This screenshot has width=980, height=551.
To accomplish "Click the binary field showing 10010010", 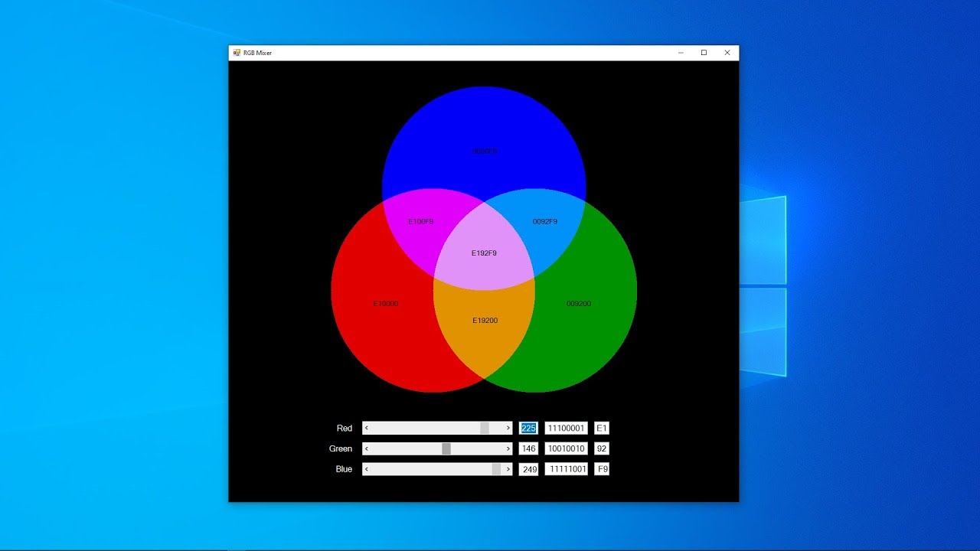I will [x=566, y=448].
